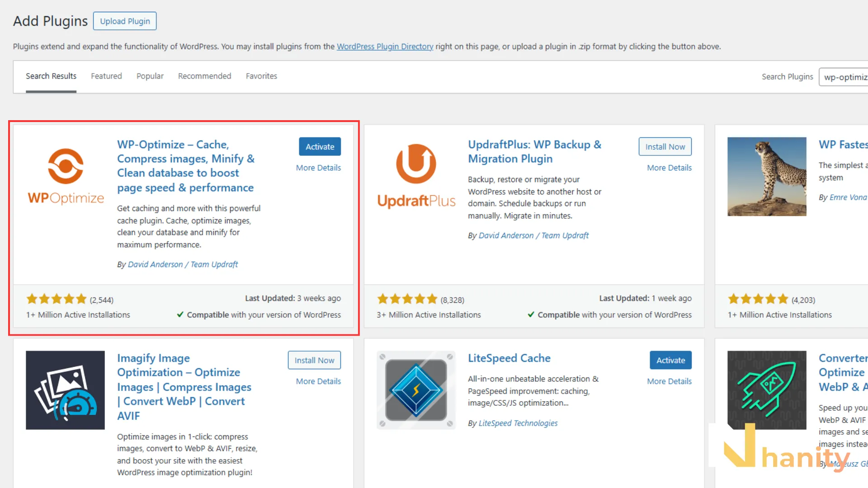Switch to the Featured tab
Image resolution: width=868 pixels, height=488 pixels.
tap(106, 76)
